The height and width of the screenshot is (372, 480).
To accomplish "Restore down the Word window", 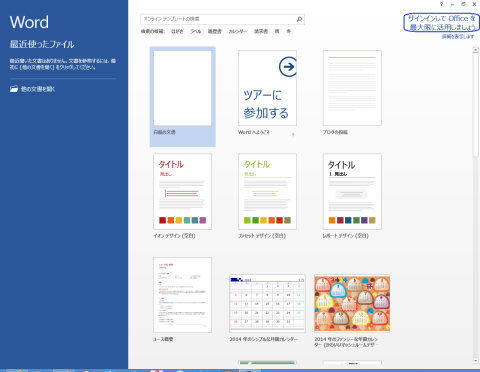I will click(463, 4).
